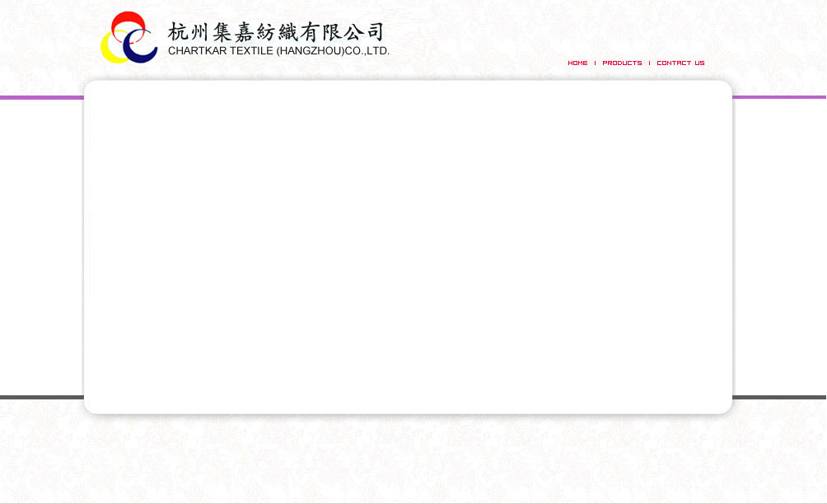This screenshot has width=827, height=504.
Task: Click the top-left rounded corner of the panel
Action: tap(91, 86)
